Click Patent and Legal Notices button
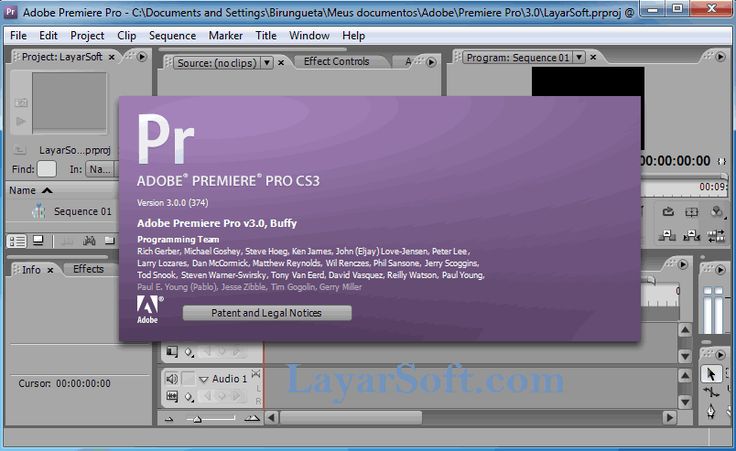 (267, 313)
